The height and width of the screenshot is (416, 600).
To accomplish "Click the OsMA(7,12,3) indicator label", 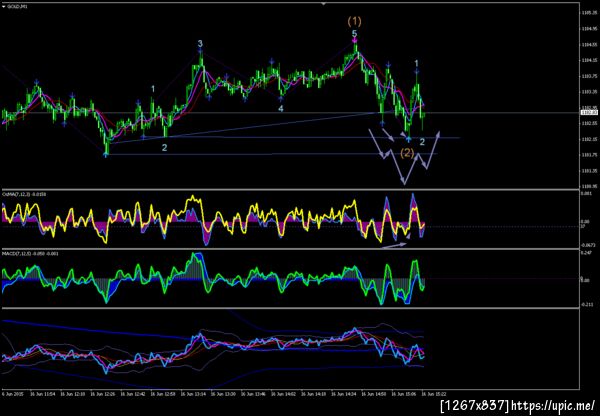I will pos(24,194).
